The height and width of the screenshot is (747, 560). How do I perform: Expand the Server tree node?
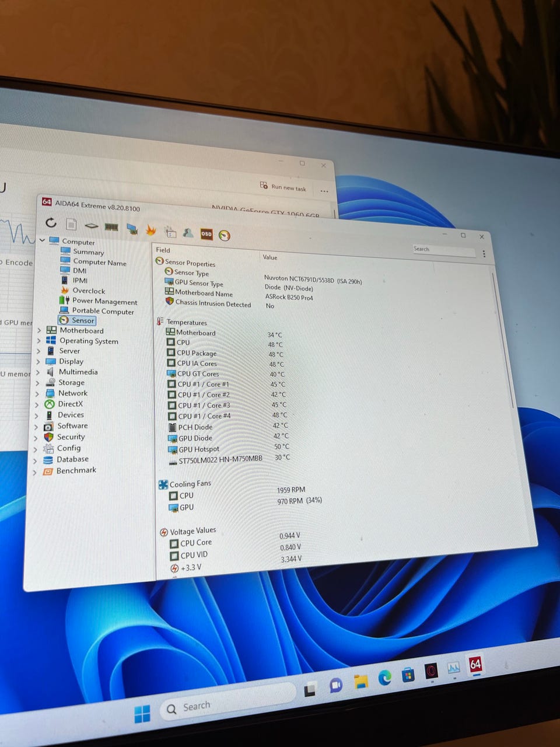coord(38,351)
